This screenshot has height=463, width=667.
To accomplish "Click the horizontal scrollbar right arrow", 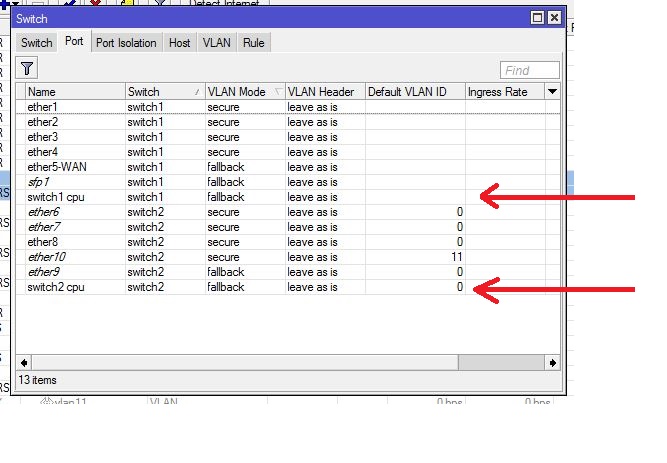I will (x=552, y=363).
